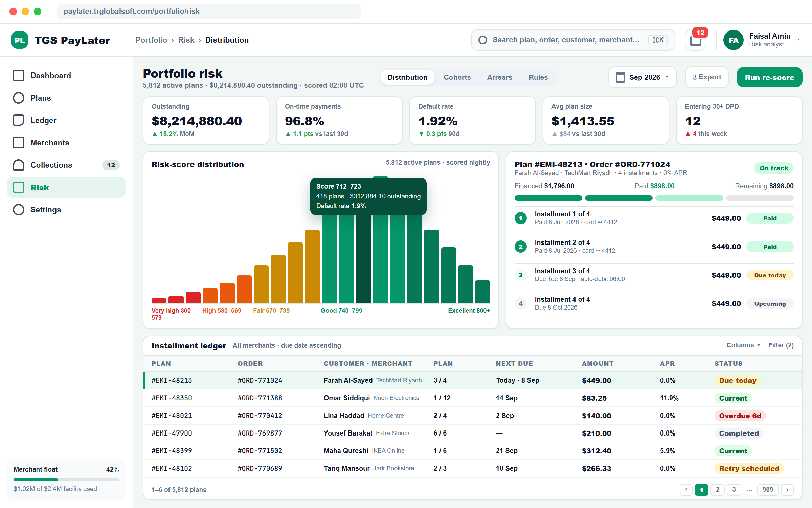Click installment 4 numbered circle
The height and width of the screenshot is (508, 812).
[x=521, y=303]
